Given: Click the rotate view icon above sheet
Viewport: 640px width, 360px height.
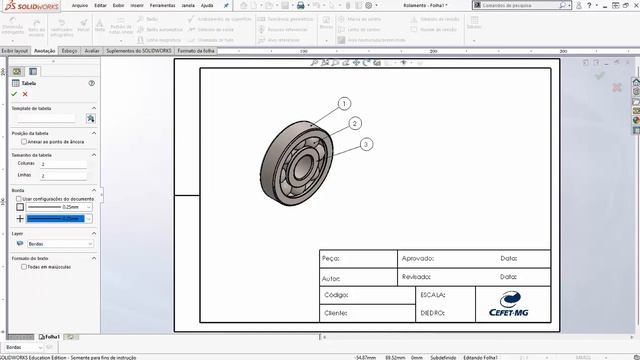Looking at the screenshot, I should (367, 62).
